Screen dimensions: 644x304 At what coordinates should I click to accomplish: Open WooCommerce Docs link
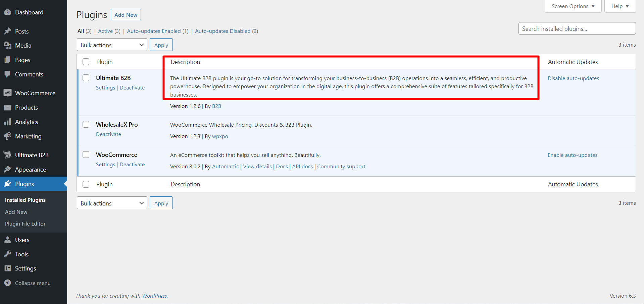282,166
